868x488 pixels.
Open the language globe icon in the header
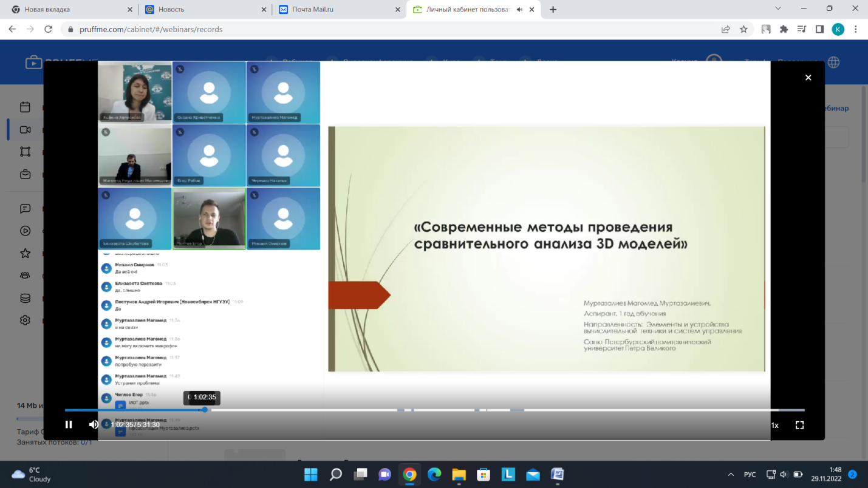click(x=833, y=63)
